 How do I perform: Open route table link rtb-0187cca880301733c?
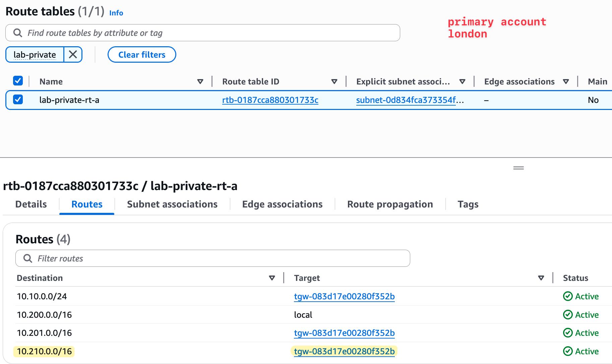(270, 100)
